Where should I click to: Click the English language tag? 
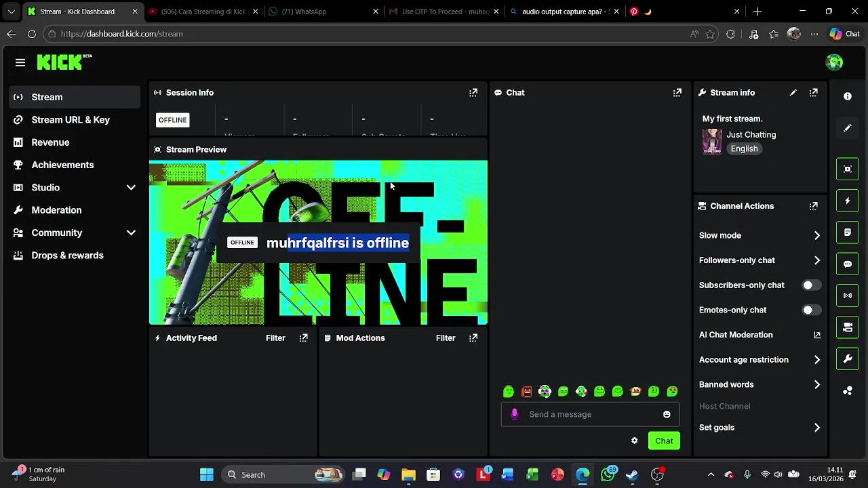[x=744, y=149]
